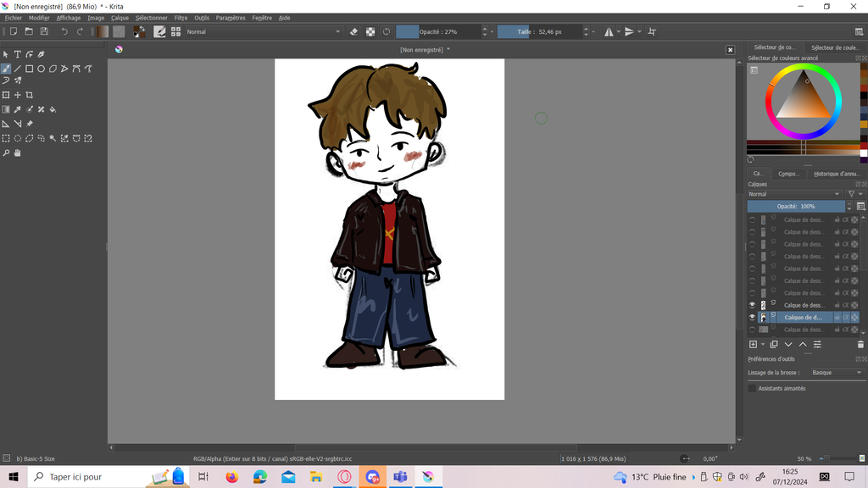The width and height of the screenshot is (868, 488).
Task: Open the Filtre menu
Action: (x=181, y=18)
